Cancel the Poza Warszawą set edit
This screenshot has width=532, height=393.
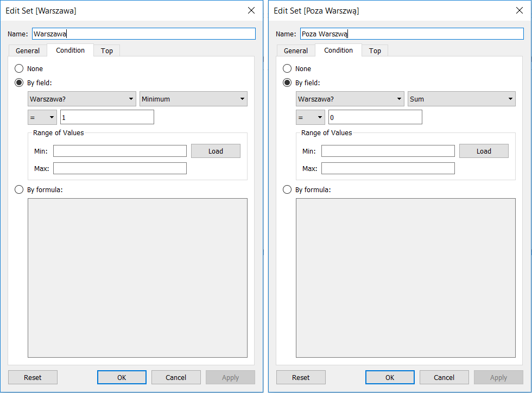[444, 377]
